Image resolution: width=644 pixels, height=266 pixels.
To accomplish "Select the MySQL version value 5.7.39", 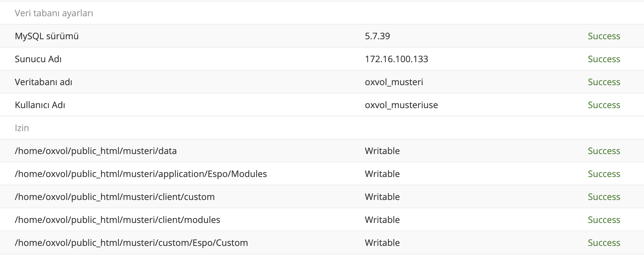I will click(x=377, y=36).
